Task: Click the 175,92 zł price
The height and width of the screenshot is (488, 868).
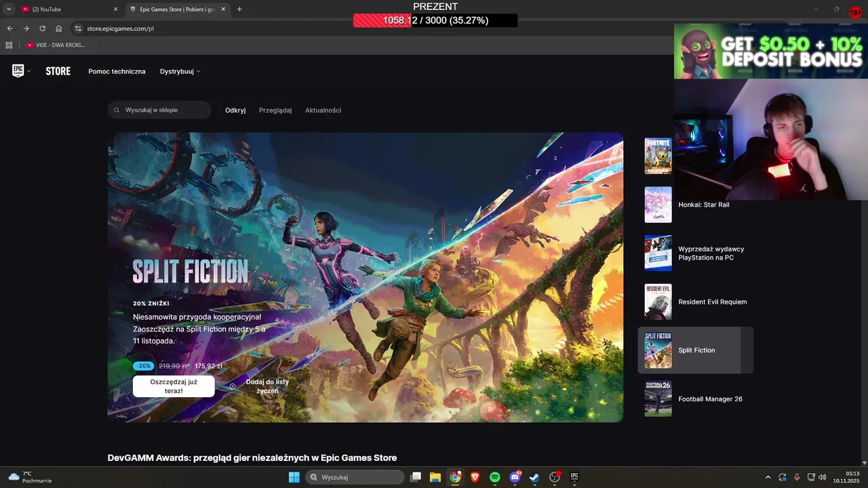Action: pyautogui.click(x=208, y=366)
